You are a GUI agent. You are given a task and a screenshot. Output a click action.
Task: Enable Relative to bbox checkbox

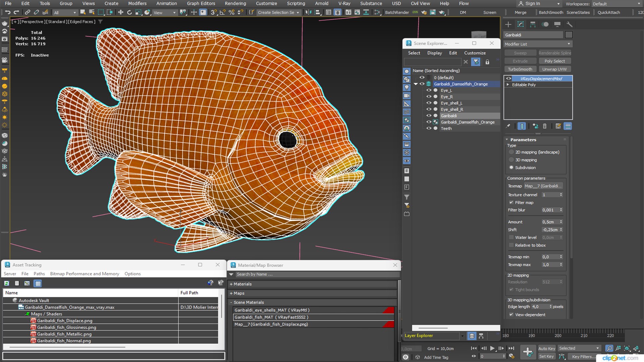pos(511,245)
